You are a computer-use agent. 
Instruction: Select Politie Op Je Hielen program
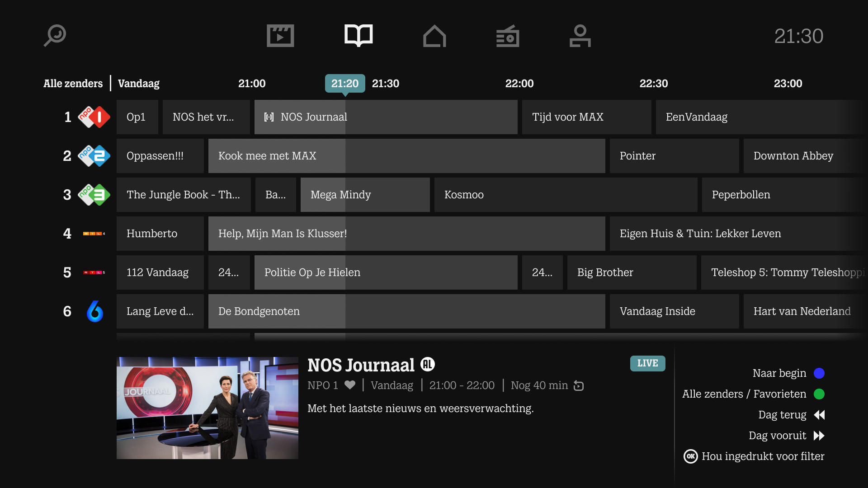click(386, 272)
